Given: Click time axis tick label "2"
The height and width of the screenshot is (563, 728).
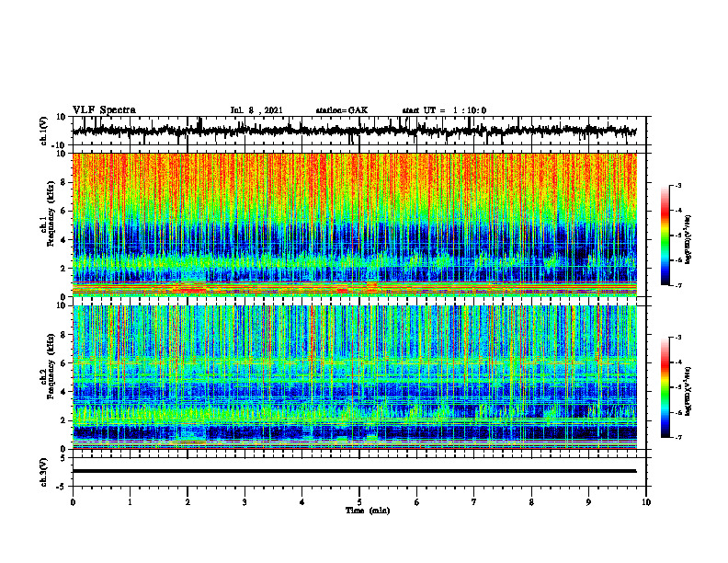Looking at the screenshot, I should pyautogui.click(x=188, y=502).
